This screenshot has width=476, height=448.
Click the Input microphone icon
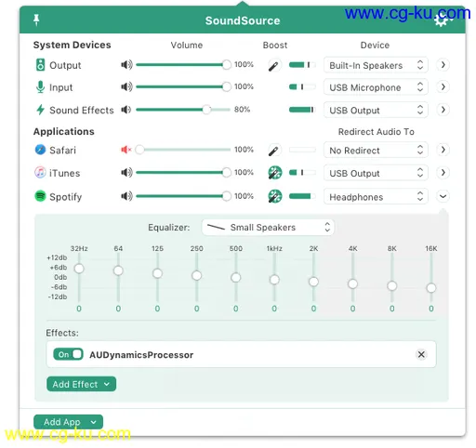[40, 87]
